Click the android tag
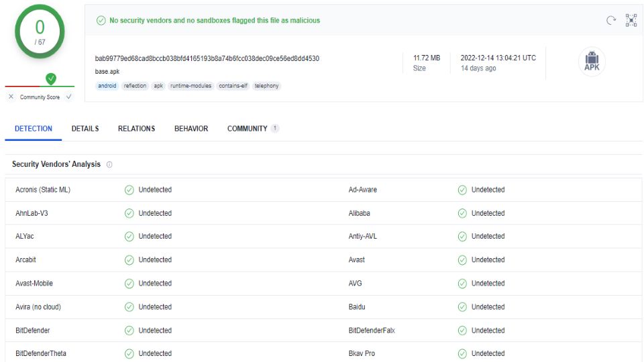Image resolution: width=644 pixels, height=362 pixels. (107, 86)
